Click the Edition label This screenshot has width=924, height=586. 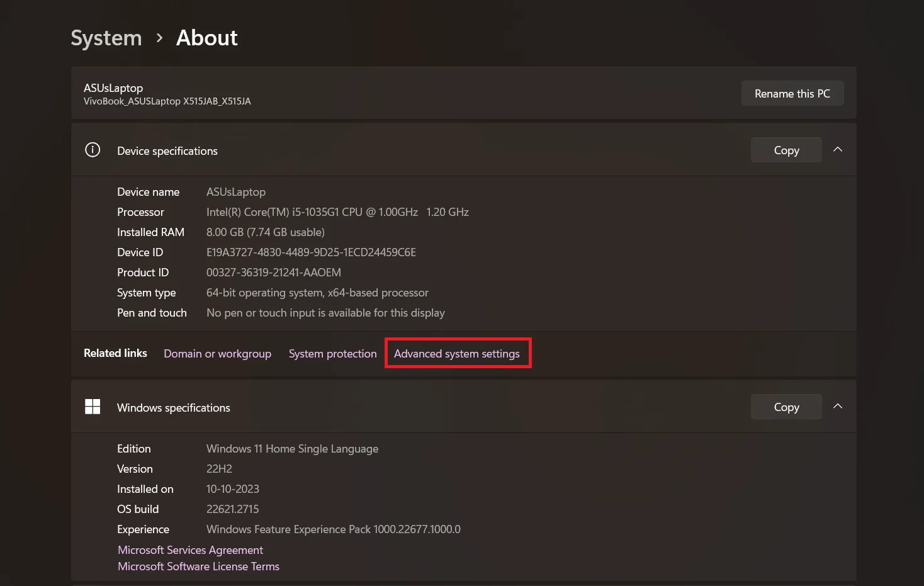[x=134, y=449]
